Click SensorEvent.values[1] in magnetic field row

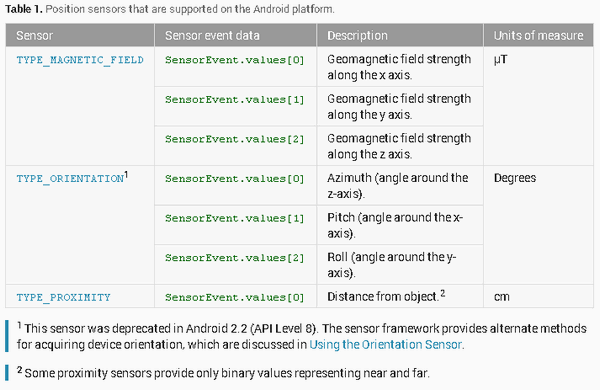point(235,100)
